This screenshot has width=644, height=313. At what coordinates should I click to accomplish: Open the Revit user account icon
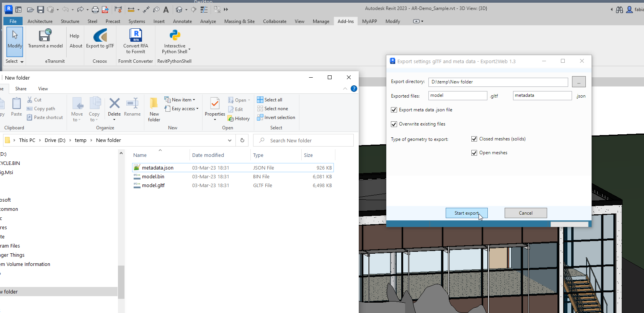[629, 10]
